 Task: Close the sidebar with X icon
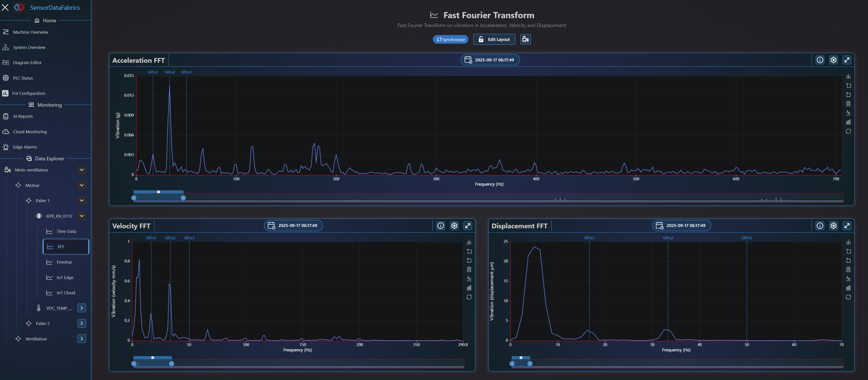click(x=5, y=8)
